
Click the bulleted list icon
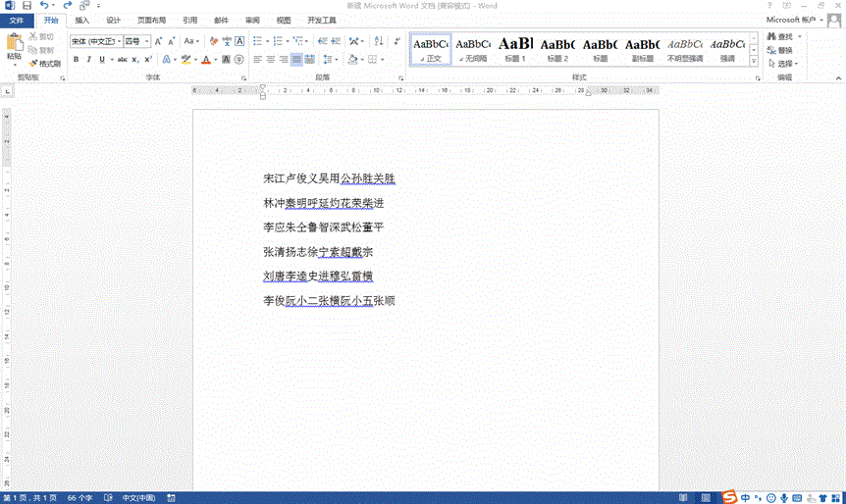click(257, 41)
